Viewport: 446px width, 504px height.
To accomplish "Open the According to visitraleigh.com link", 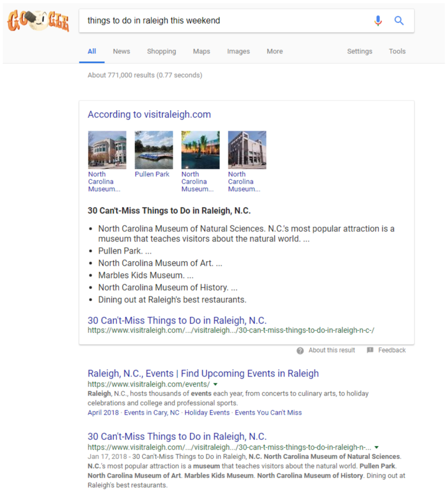I will click(149, 114).
